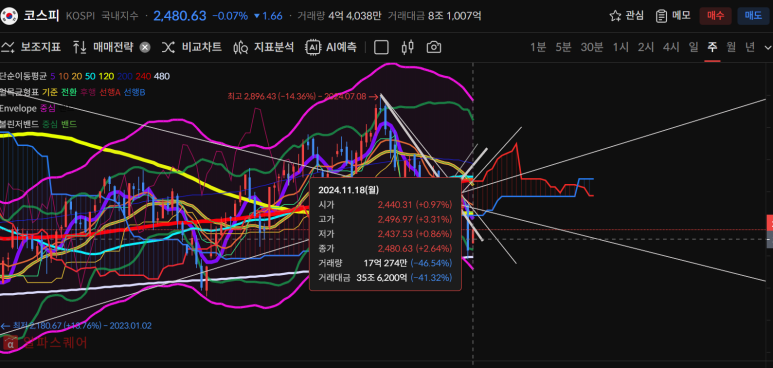The height and width of the screenshot is (368, 773).
Task: Click the Bollinger 중심 legend entry
Action: click(x=50, y=124)
